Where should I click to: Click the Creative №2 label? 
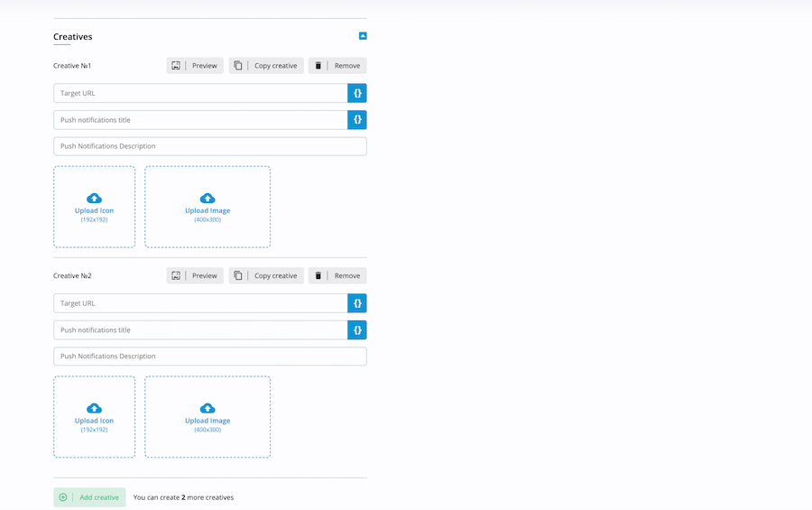tap(72, 275)
